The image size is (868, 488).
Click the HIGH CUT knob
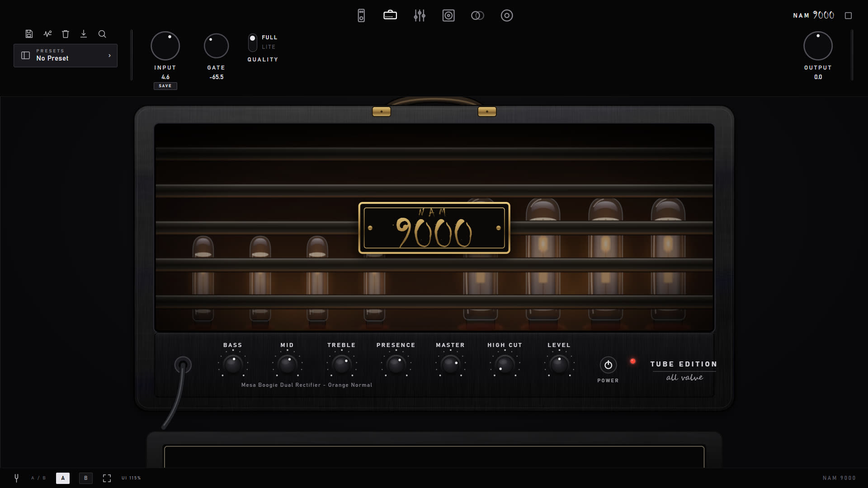505,364
